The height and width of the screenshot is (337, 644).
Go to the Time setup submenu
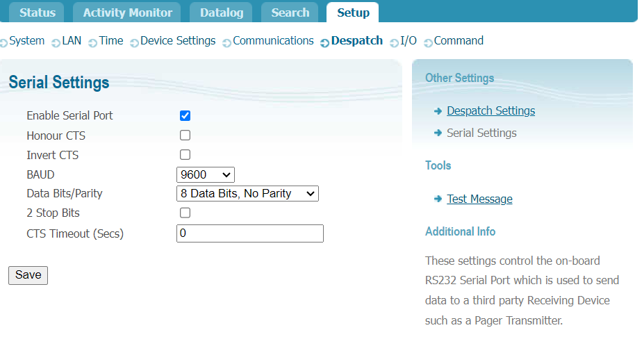tap(110, 41)
